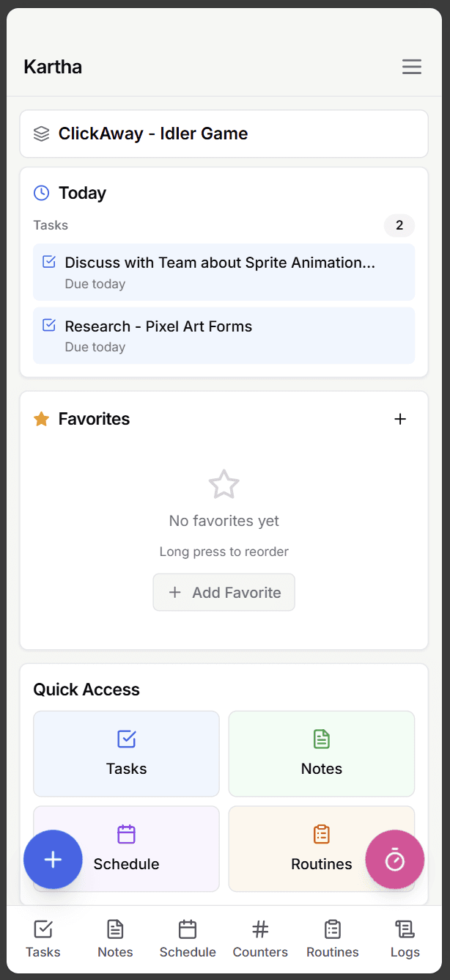Click the plus icon in the Favorites header
Screen dimensions: 450x980
coord(400,419)
